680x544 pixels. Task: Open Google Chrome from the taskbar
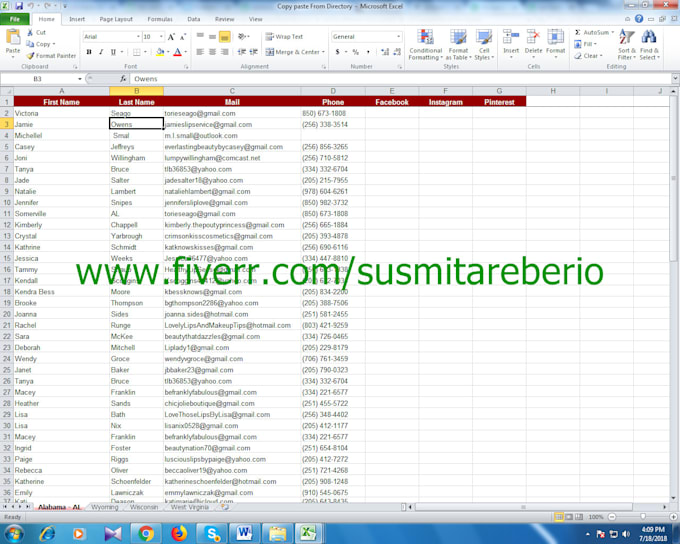[x=146, y=533]
